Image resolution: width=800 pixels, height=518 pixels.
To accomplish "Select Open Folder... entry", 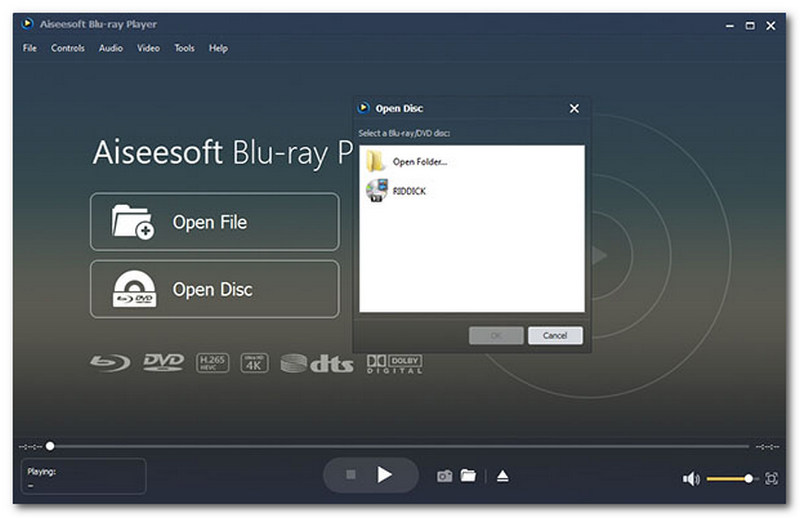I will (x=472, y=162).
